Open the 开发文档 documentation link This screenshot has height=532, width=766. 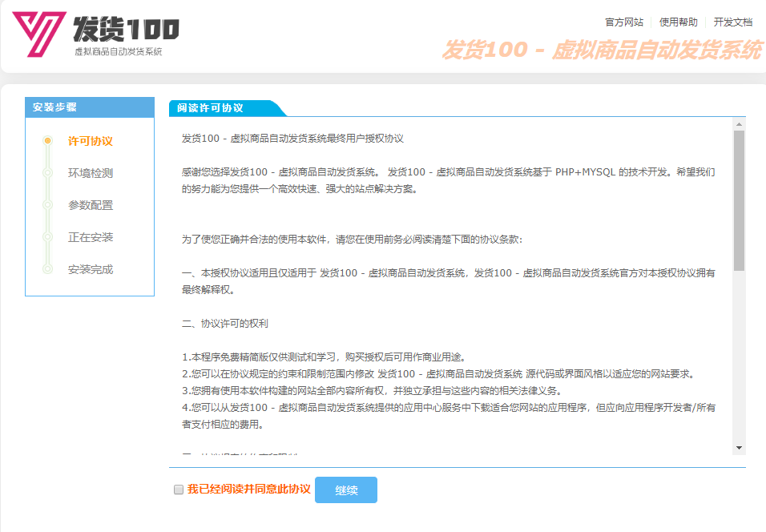point(732,22)
